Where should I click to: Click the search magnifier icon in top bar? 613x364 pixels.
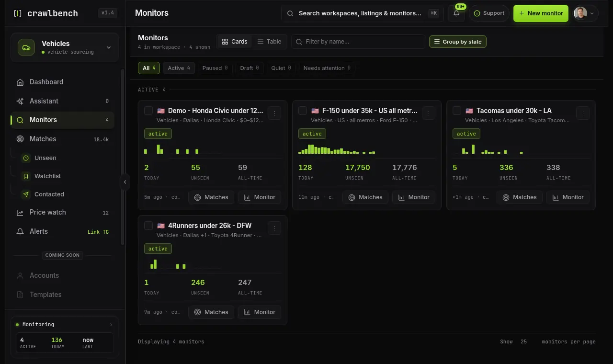coord(290,13)
